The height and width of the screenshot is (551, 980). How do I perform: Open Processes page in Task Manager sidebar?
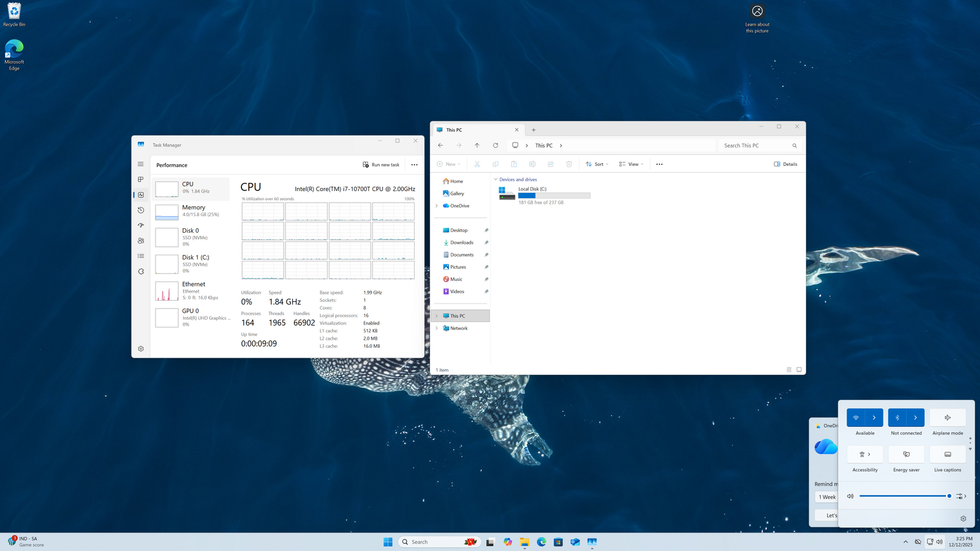point(140,179)
